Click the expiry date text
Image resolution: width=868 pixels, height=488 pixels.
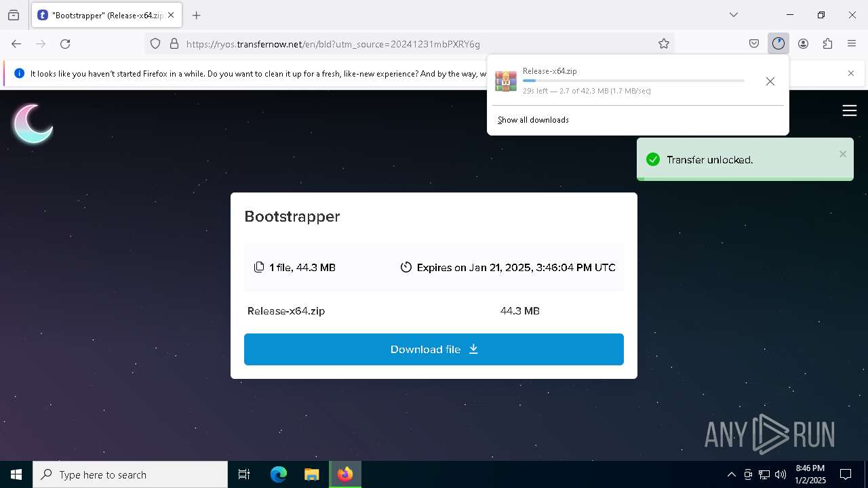click(516, 268)
